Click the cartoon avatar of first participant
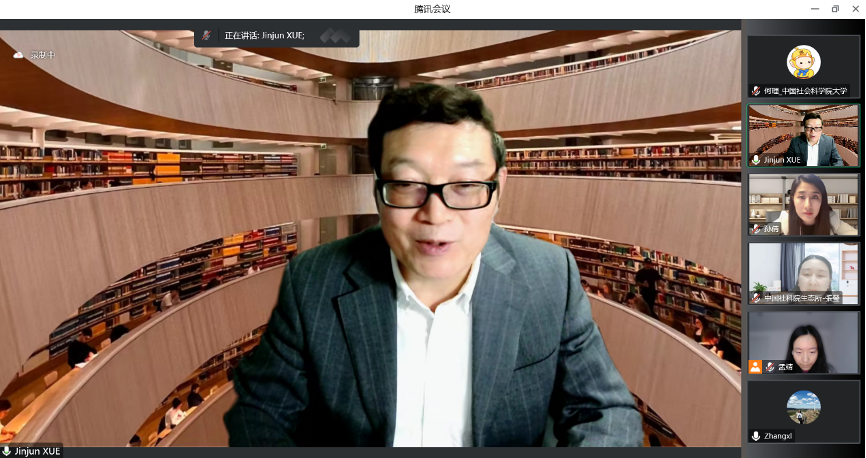866x458 pixels. click(803, 61)
